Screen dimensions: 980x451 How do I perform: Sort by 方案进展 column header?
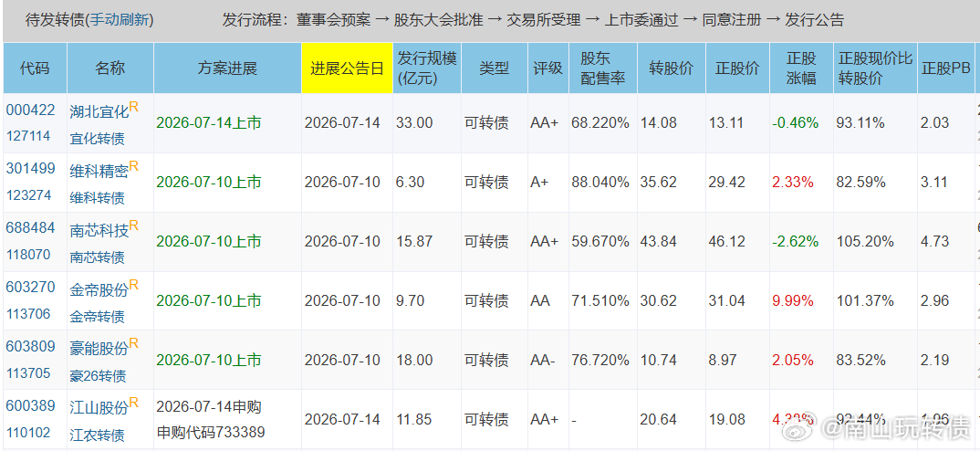(x=227, y=68)
